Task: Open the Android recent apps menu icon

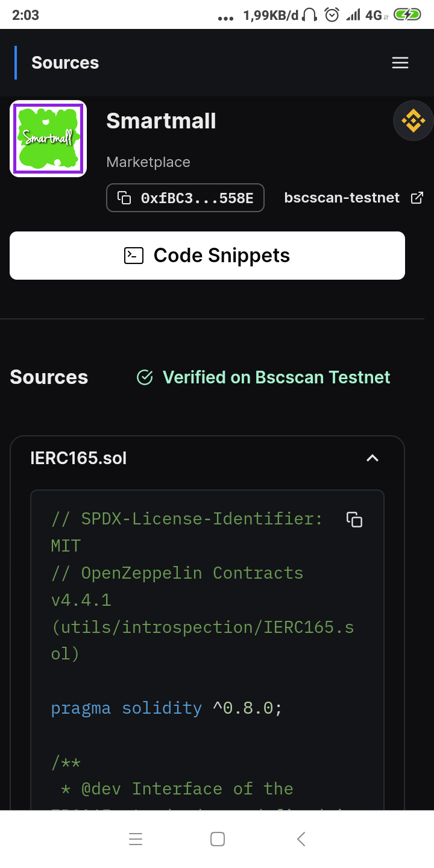Action: pos(136,839)
